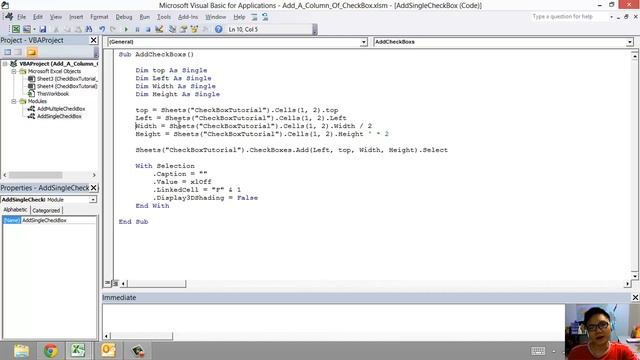Click the code window vertical scrollbar
Screen dimensions: 640x360
click(x=635, y=165)
